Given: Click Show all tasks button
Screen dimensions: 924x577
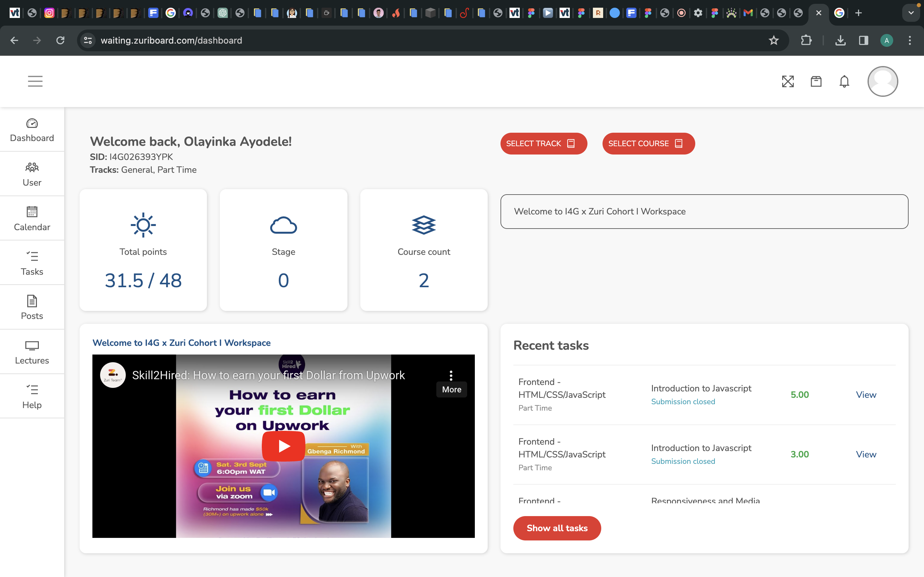Looking at the screenshot, I should point(557,528).
